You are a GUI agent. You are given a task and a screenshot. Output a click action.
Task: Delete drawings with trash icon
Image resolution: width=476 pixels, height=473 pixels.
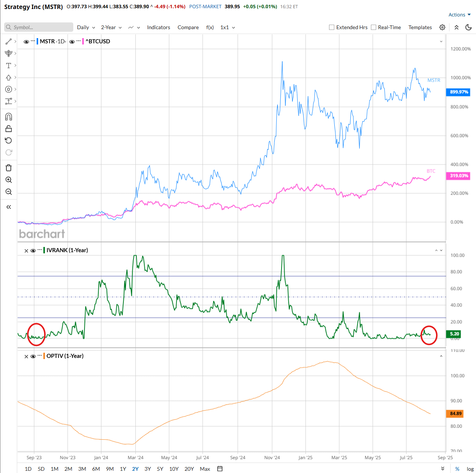9,168
